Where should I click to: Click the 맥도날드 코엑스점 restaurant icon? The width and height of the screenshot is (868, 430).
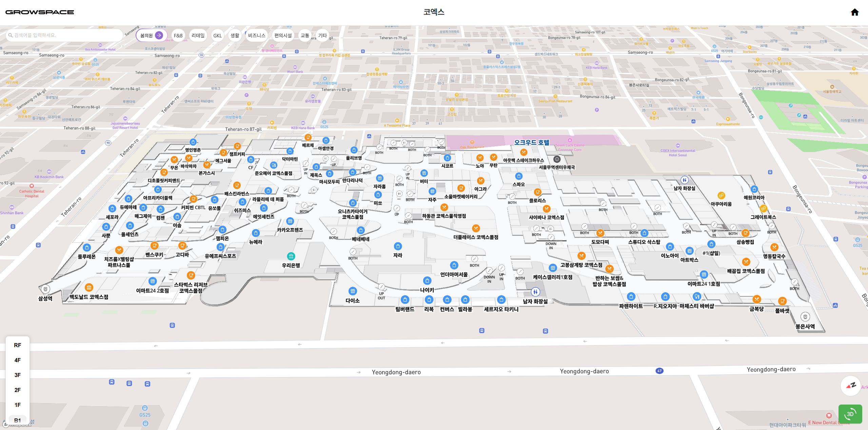click(89, 287)
